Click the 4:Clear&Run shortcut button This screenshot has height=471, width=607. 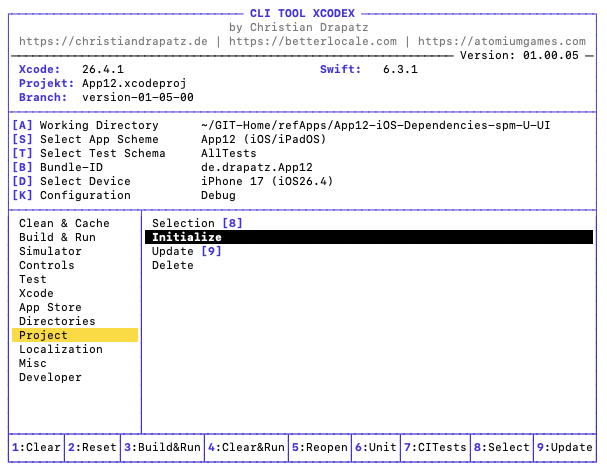(247, 447)
